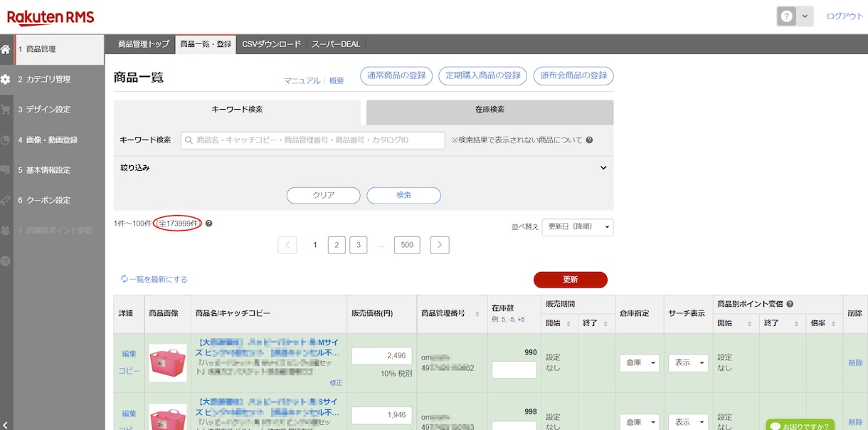Click help icon beside 検索結果で表示されない商品について
Viewport: 868px width, 430px height.
[589, 140]
